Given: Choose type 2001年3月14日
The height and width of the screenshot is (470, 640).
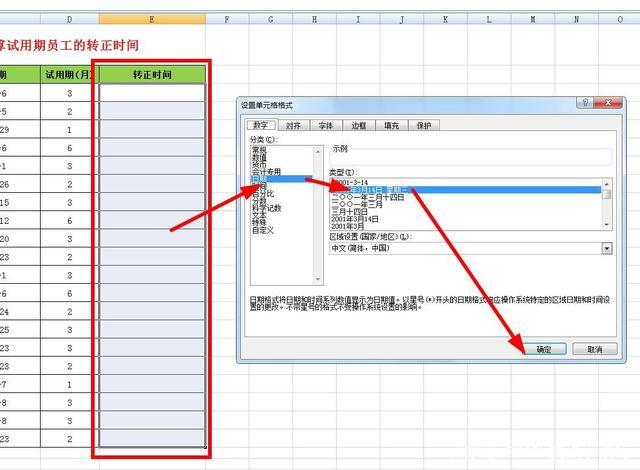Looking at the screenshot, I should pos(355,219).
